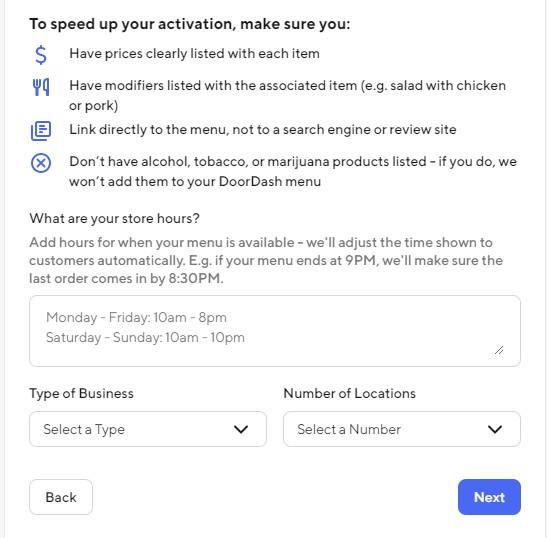Click the Link directly to the menu text
Viewport: 547px width, 538px height.
[263, 129]
